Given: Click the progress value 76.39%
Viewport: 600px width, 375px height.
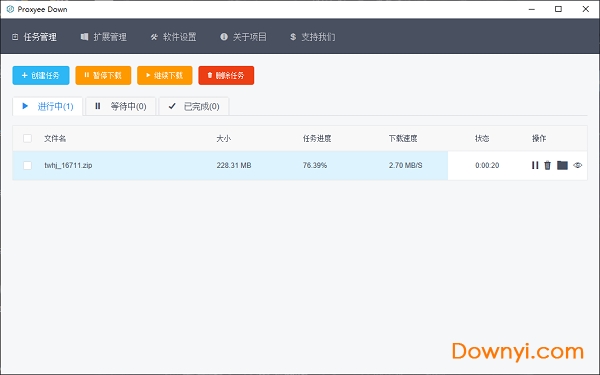Looking at the screenshot, I should pyautogui.click(x=315, y=165).
